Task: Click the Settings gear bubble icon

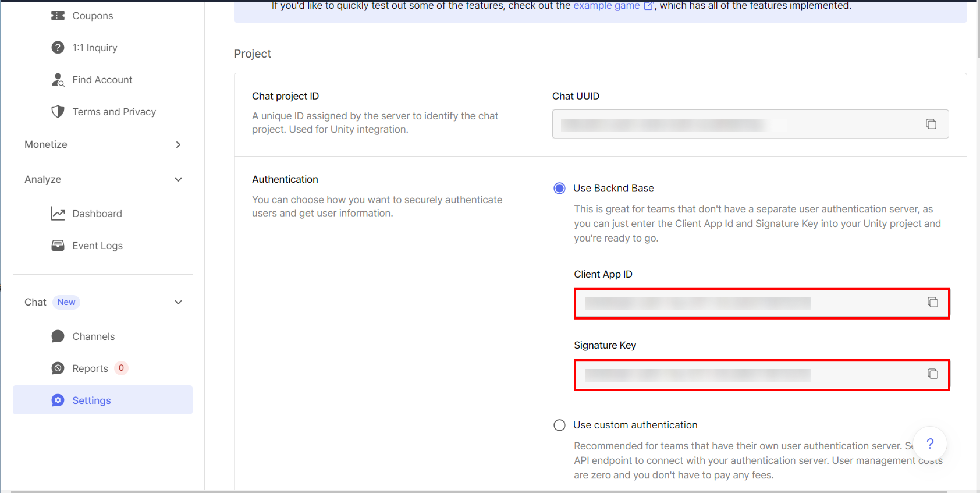Action: [x=58, y=400]
